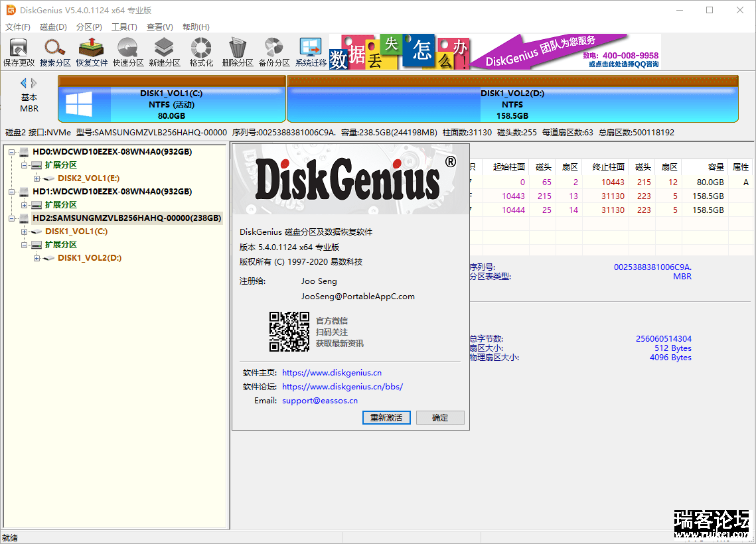The height and width of the screenshot is (544, 756).
Task: Start the 快速分区 quick partition tool
Action: tap(128, 52)
